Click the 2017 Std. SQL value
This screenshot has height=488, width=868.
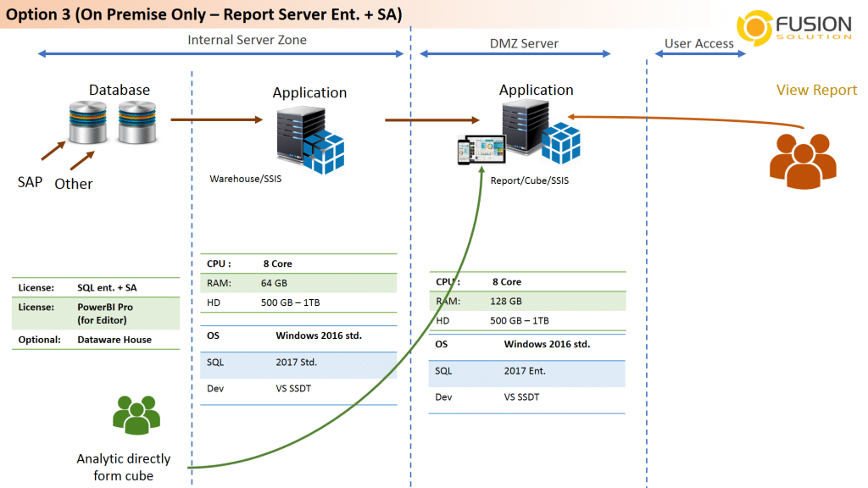click(x=296, y=363)
